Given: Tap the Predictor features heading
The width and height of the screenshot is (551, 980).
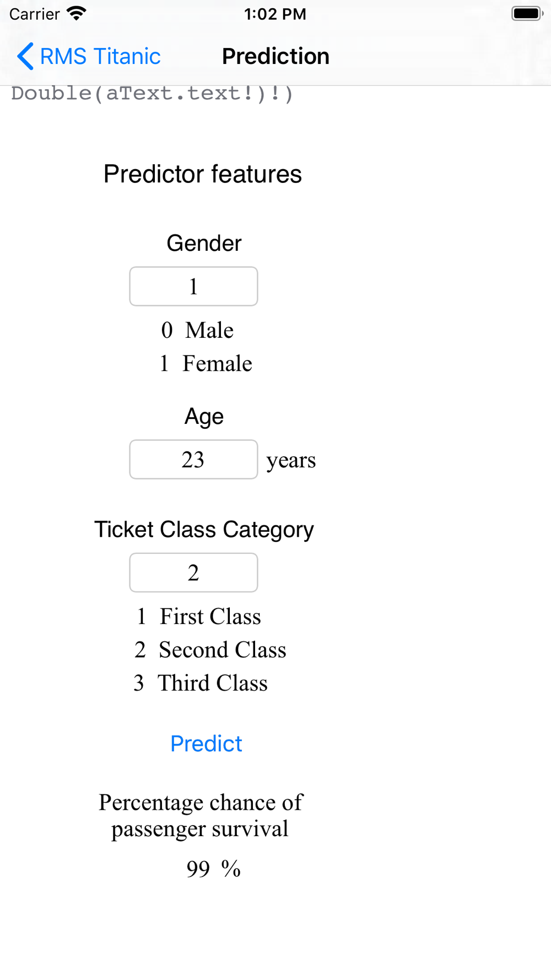Looking at the screenshot, I should point(203,174).
